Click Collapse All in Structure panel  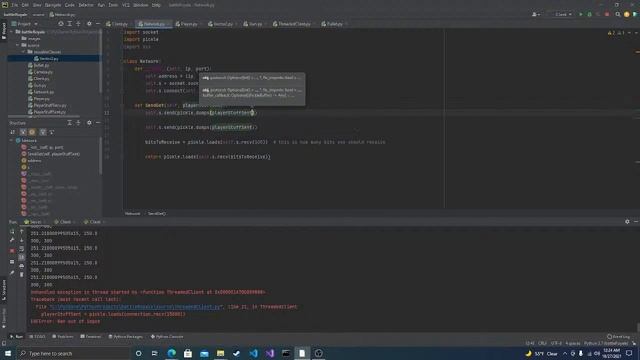coord(78,123)
